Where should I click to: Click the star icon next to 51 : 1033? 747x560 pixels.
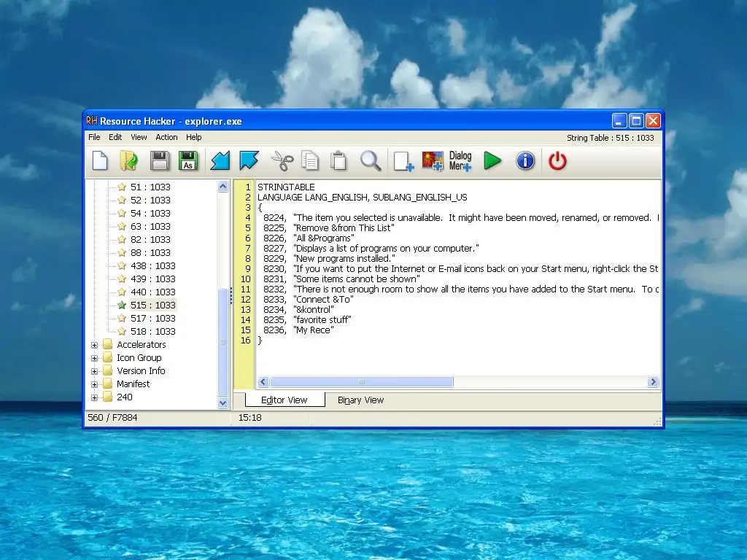point(122,187)
